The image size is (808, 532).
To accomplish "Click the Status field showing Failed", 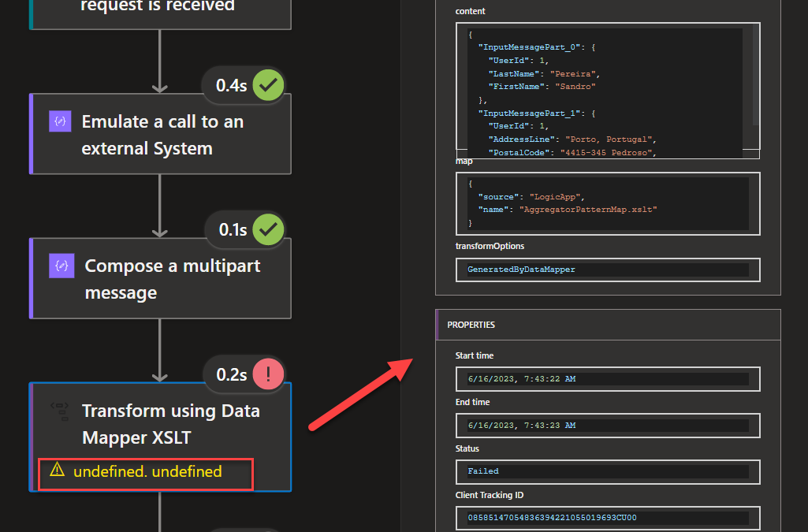I will (x=608, y=472).
